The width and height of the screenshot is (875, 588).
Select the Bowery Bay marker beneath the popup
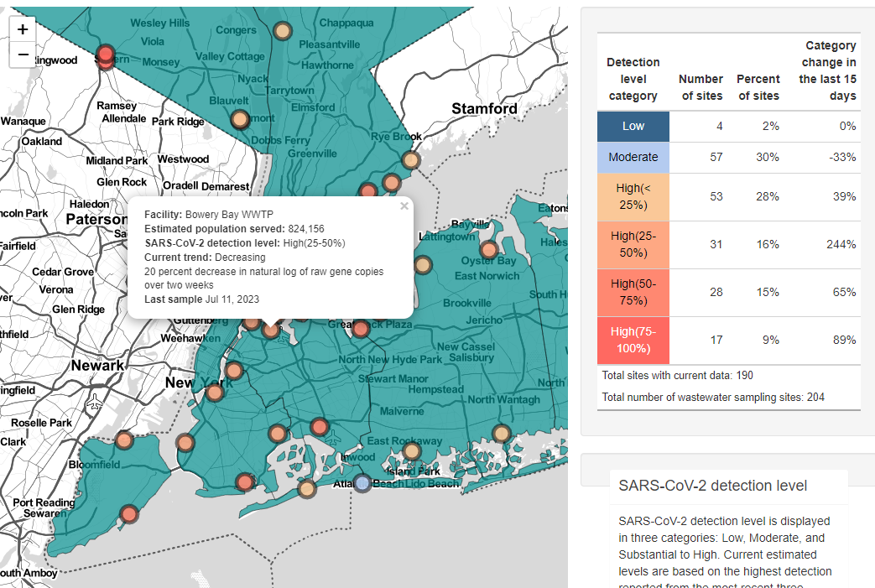[x=270, y=330]
